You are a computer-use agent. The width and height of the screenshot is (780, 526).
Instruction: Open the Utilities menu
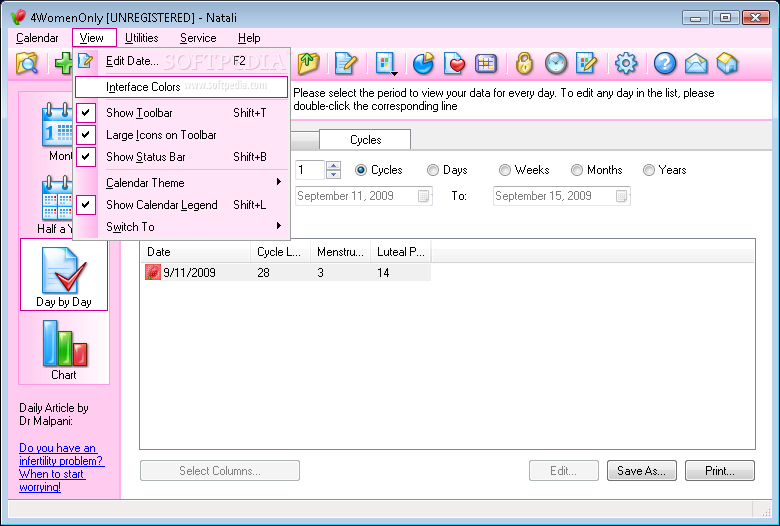pyautogui.click(x=142, y=38)
